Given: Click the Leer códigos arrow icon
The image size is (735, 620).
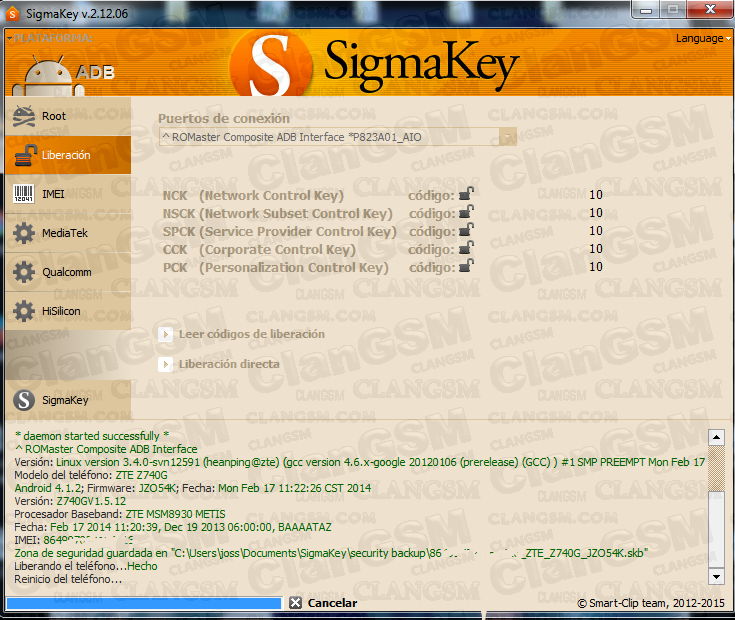Looking at the screenshot, I should tap(165, 334).
